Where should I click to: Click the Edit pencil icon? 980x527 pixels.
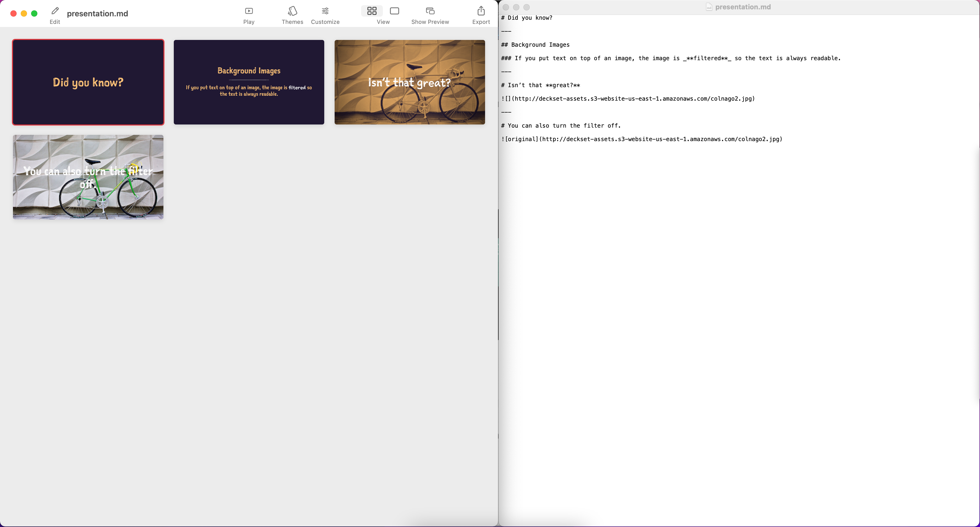[x=55, y=11]
